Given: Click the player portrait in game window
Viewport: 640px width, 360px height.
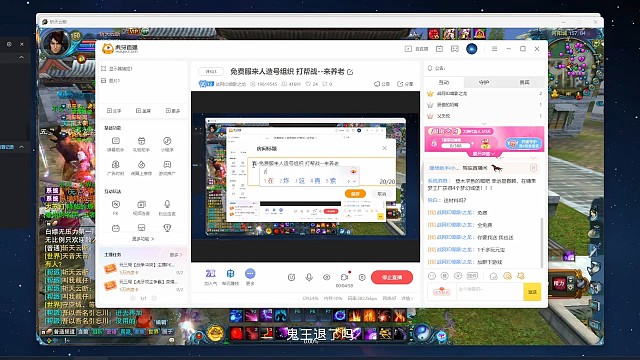Looking at the screenshot, I should (57, 43).
